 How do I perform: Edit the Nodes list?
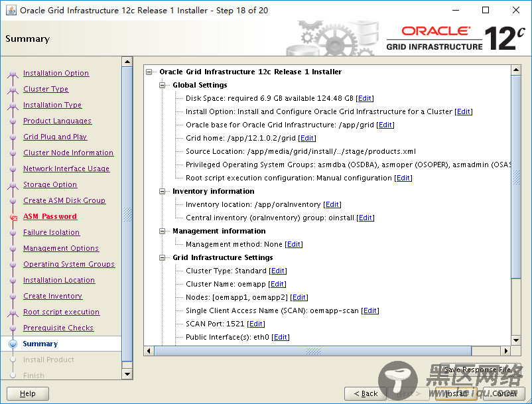click(299, 297)
